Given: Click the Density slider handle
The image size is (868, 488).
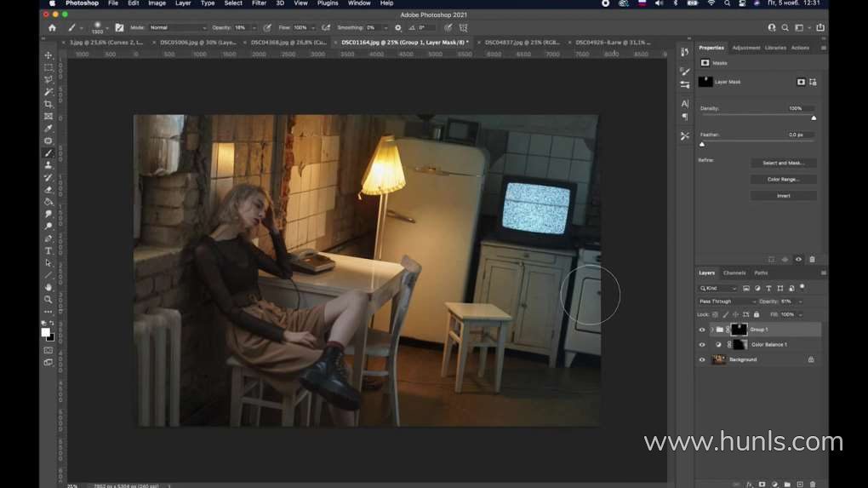Looking at the screenshot, I should pyautogui.click(x=814, y=118).
